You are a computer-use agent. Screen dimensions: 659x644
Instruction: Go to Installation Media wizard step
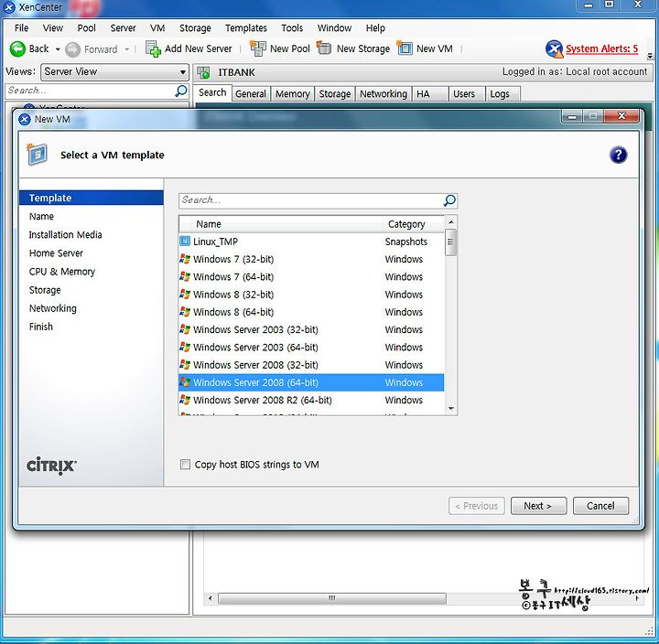click(x=66, y=234)
